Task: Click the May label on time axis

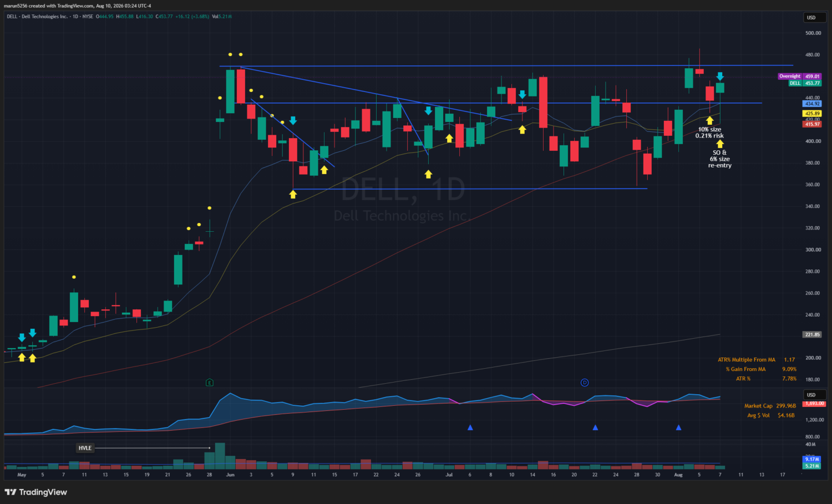Action: (x=22, y=475)
